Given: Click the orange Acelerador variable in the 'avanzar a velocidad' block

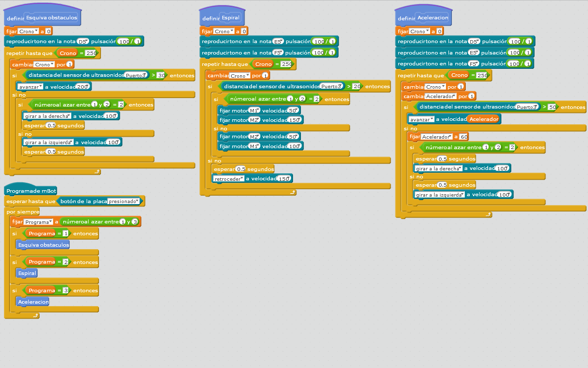Looking at the screenshot, I should pyautogui.click(x=484, y=119).
